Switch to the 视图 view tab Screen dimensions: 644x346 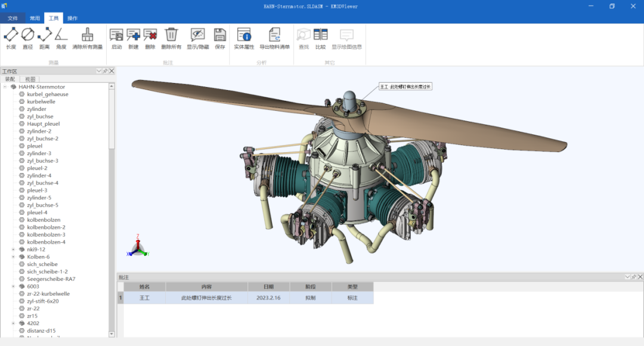30,79
